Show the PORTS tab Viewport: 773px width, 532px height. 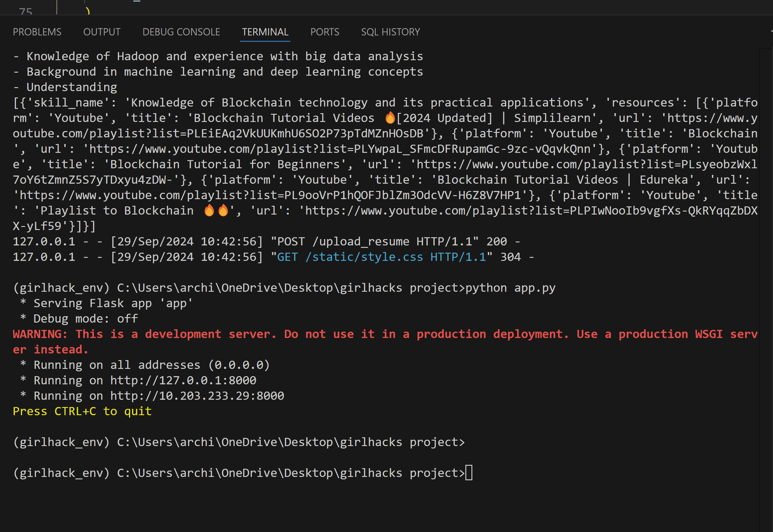tap(325, 32)
